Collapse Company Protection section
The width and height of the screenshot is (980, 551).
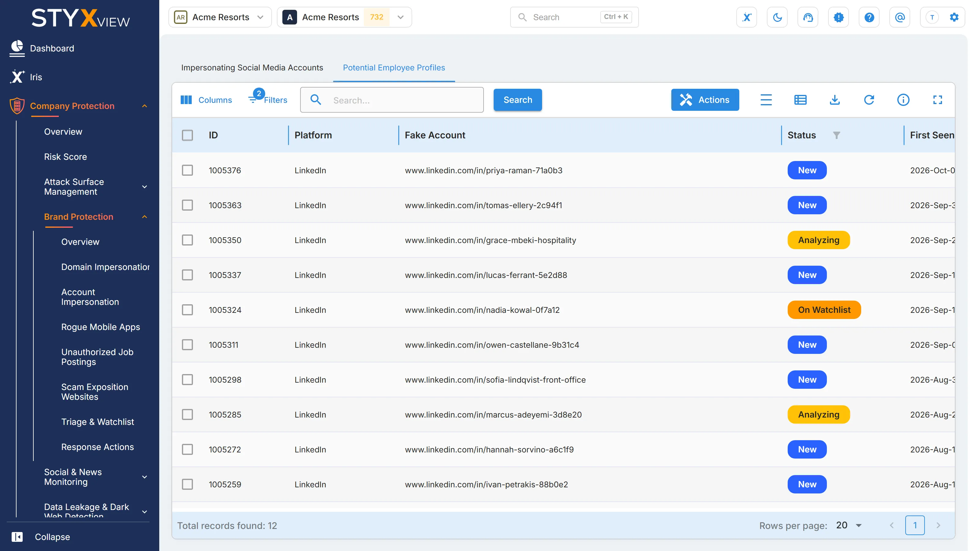click(x=145, y=106)
